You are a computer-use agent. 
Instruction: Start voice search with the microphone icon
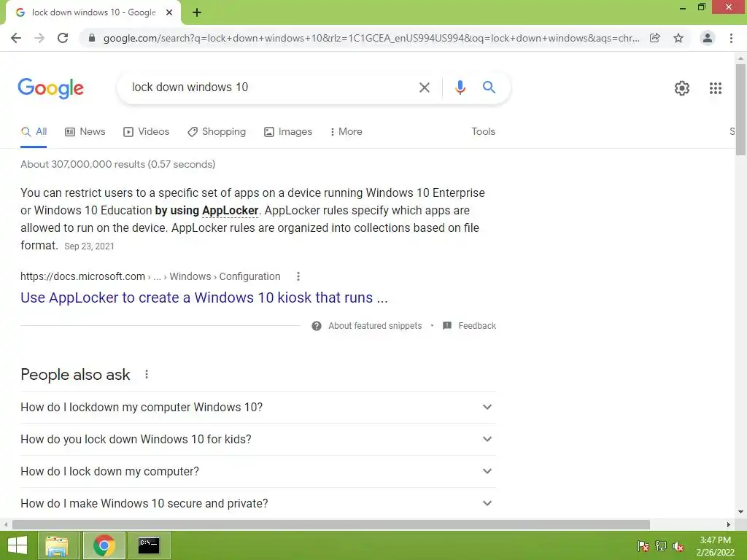point(460,87)
